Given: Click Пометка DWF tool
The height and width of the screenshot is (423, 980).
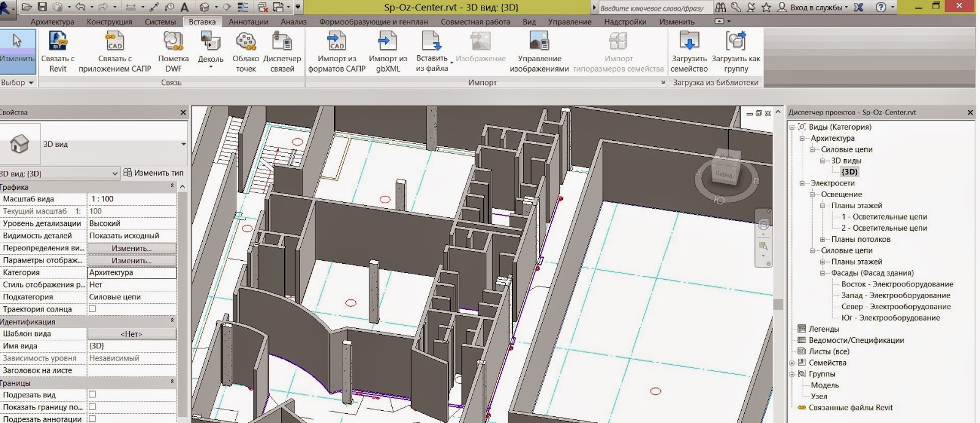Looking at the screenshot, I should click(173, 52).
